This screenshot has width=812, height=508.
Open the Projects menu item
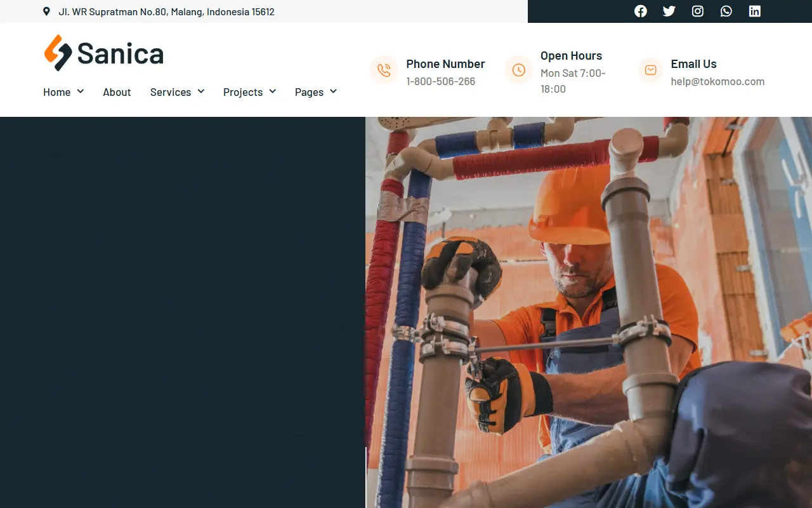click(243, 92)
